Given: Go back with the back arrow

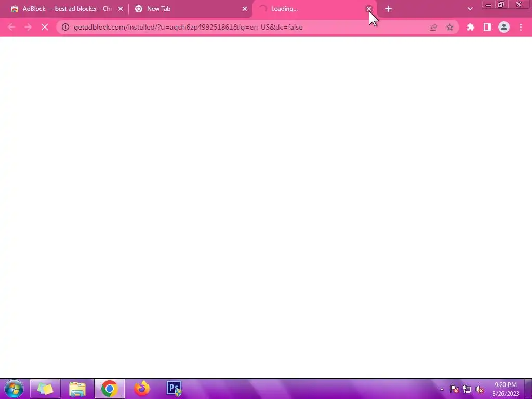Looking at the screenshot, I should (11, 27).
